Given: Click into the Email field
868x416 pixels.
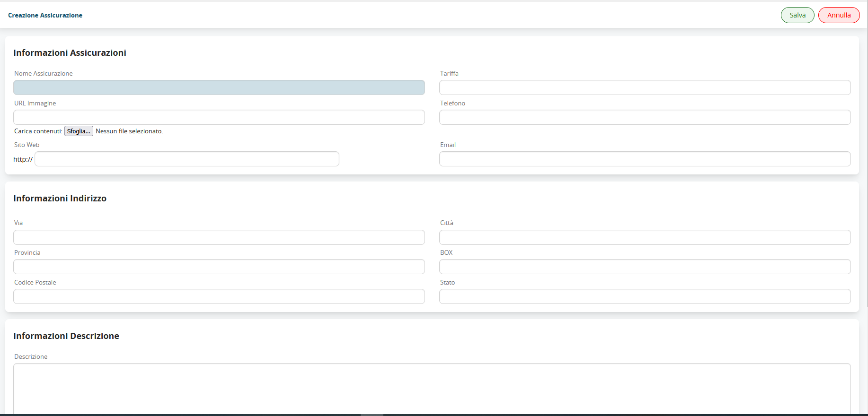Looking at the screenshot, I should tap(645, 159).
